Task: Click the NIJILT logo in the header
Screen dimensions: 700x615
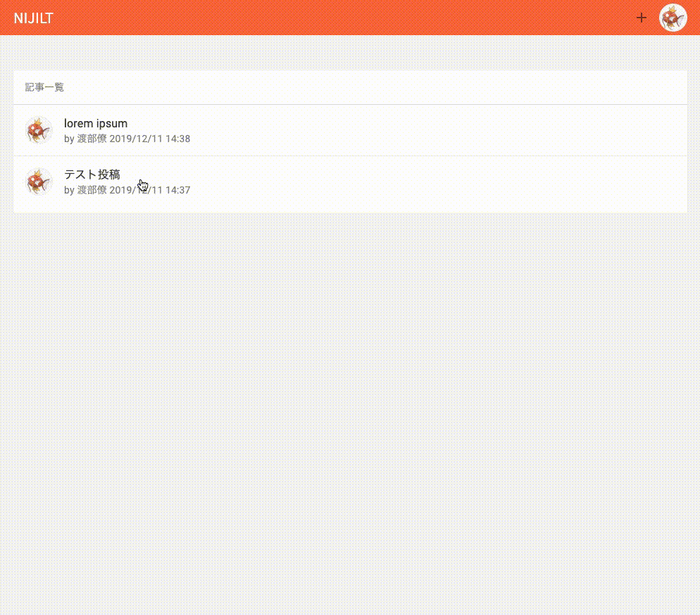Action: pos(34,18)
